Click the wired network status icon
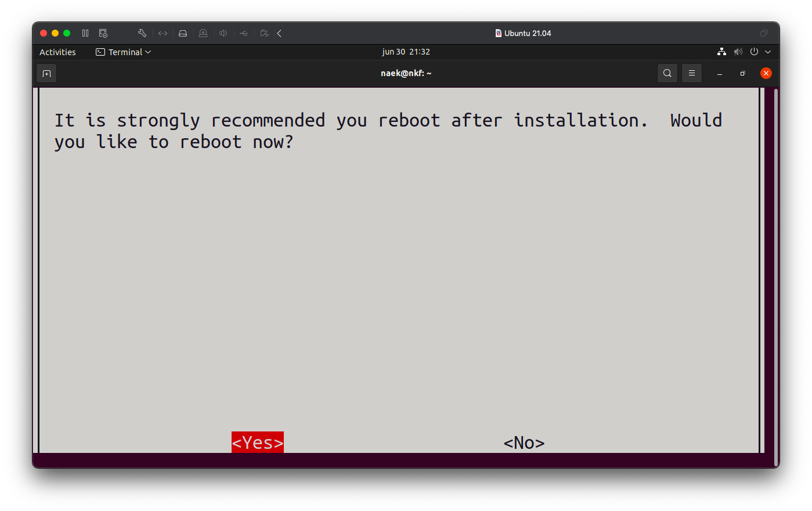812x511 pixels. click(x=721, y=52)
